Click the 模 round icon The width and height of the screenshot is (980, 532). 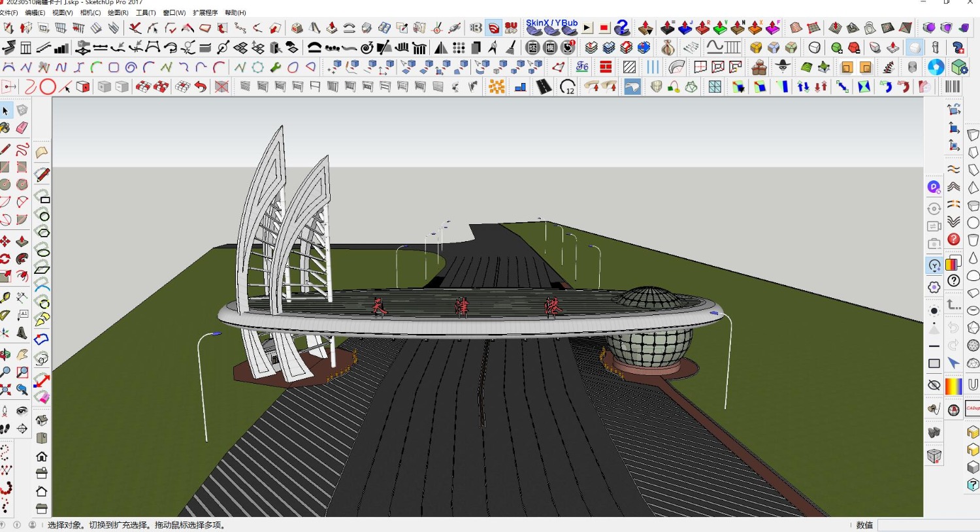pyautogui.click(x=551, y=48)
